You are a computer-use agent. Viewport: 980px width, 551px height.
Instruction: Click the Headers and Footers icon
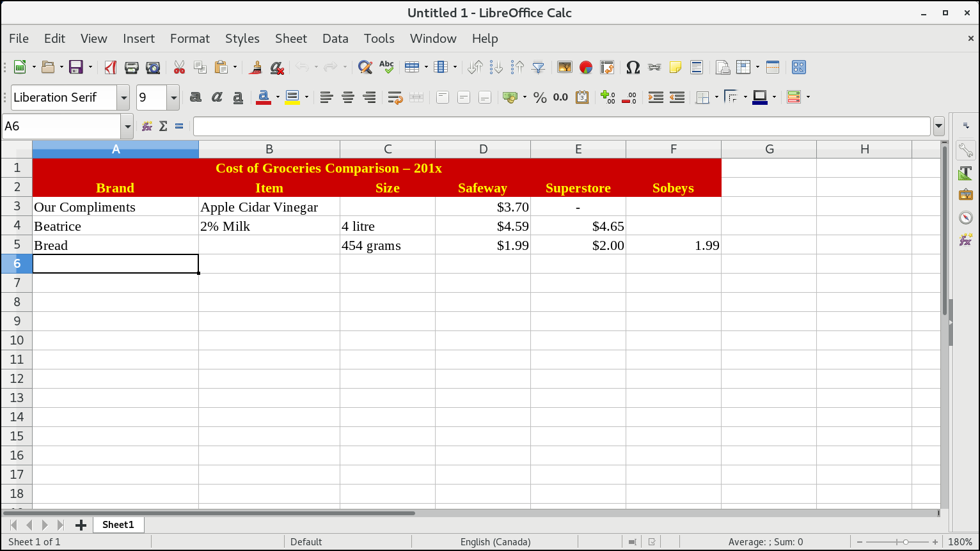coord(697,67)
